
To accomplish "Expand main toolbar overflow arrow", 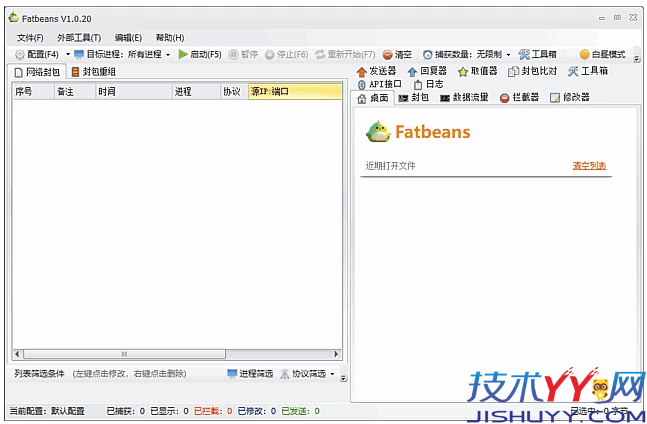I will click(637, 59).
